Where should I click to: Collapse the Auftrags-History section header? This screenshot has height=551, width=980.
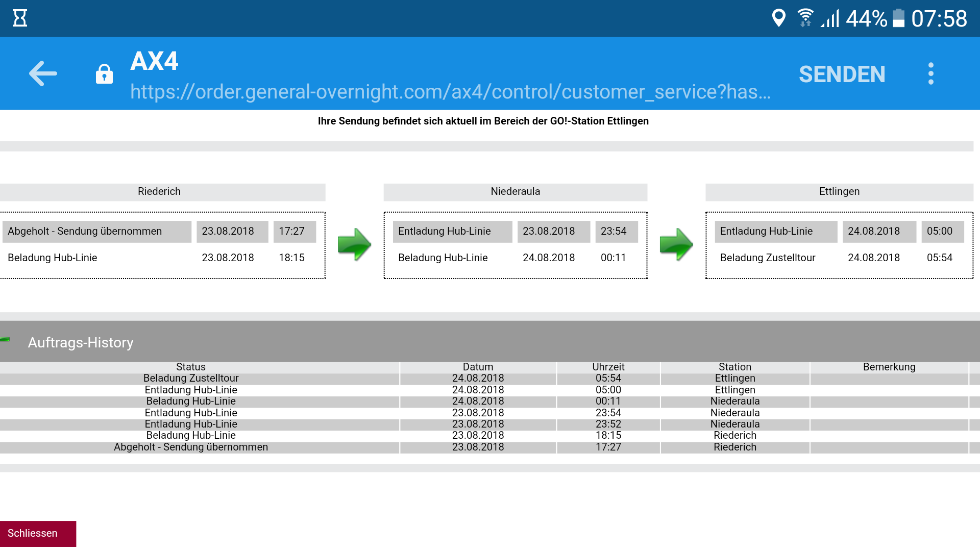(490, 342)
